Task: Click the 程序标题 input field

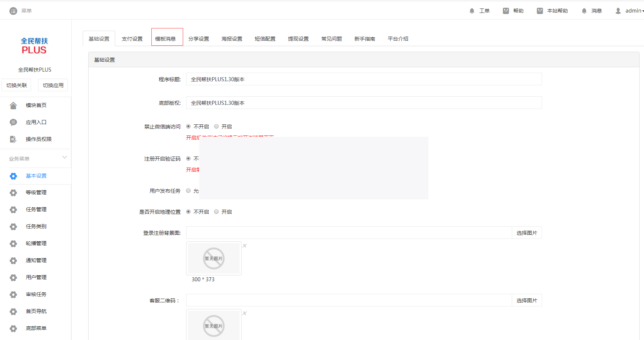Action: 364,79
